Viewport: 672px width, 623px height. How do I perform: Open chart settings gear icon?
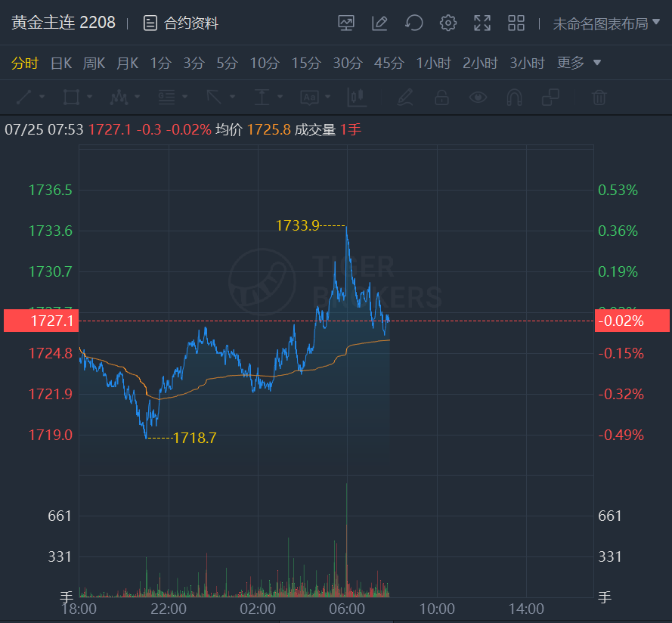click(448, 23)
